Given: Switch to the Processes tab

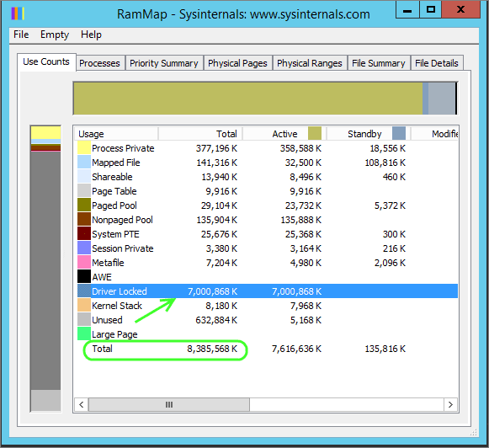Looking at the screenshot, I should [100, 63].
